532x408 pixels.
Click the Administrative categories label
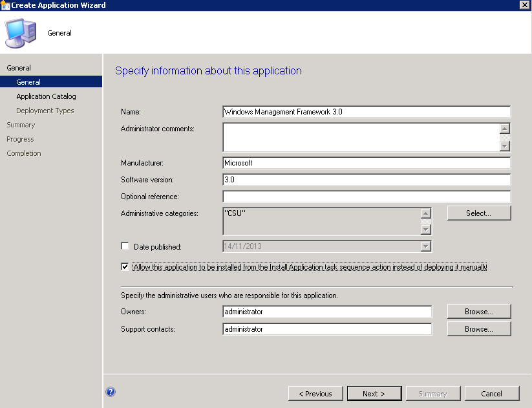pos(160,213)
